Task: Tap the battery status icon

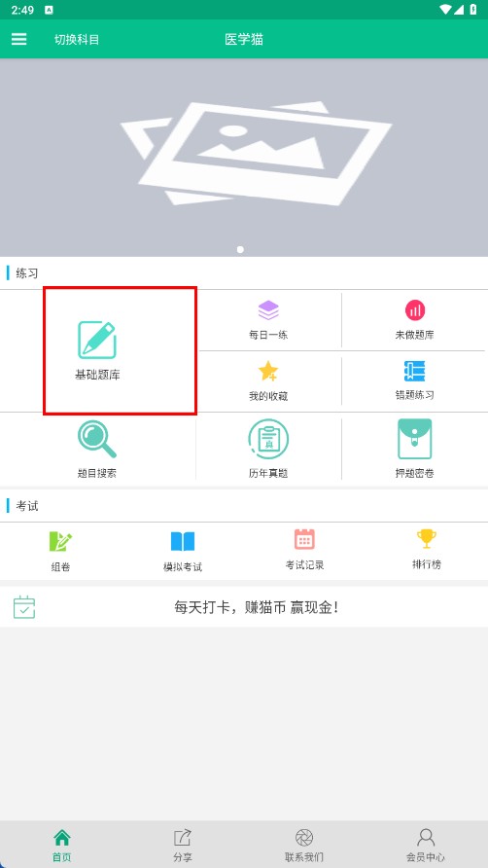Action: tap(473, 10)
